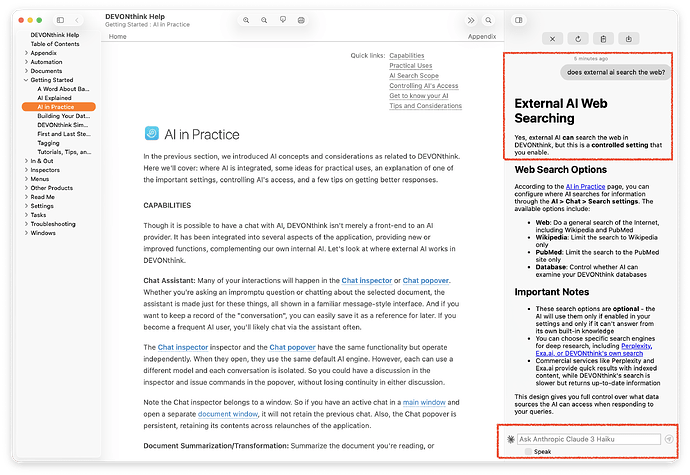Click Home in the navigation bar
This screenshot has height=475, width=690.
(x=118, y=36)
